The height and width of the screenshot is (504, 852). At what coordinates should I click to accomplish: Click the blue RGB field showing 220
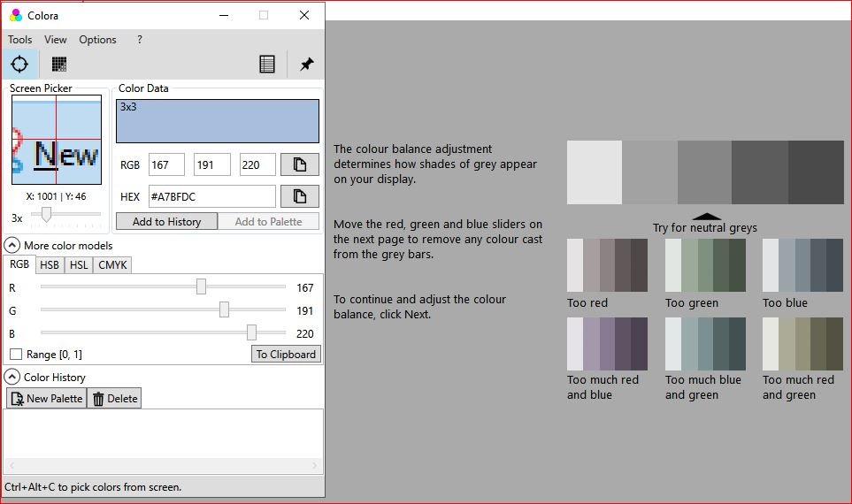(257, 164)
